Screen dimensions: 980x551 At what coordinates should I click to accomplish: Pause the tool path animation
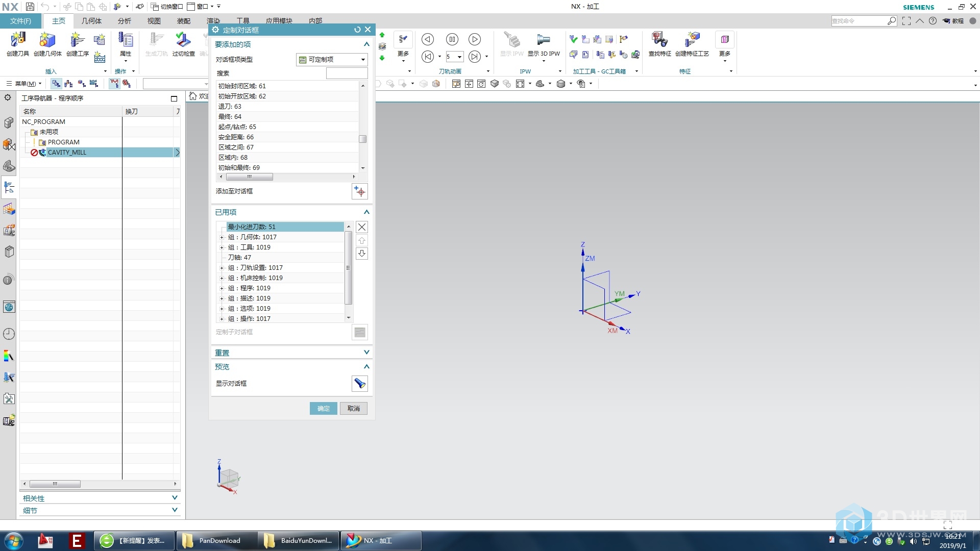pyautogui.click(x=452, y=39)
